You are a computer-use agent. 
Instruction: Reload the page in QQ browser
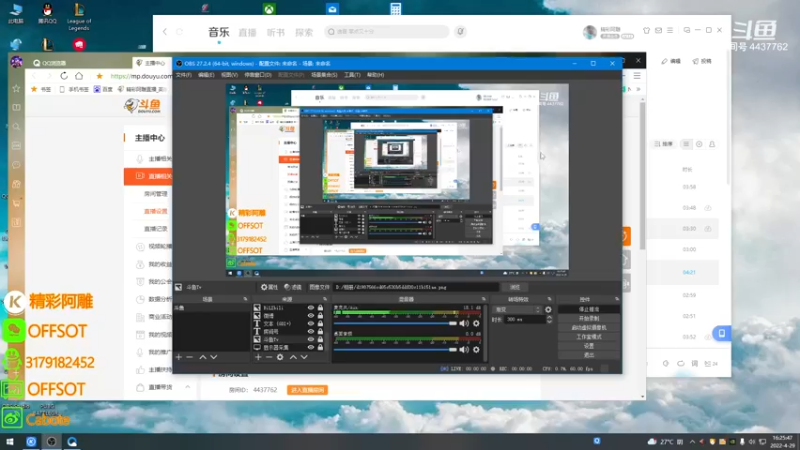coord(64,76)
